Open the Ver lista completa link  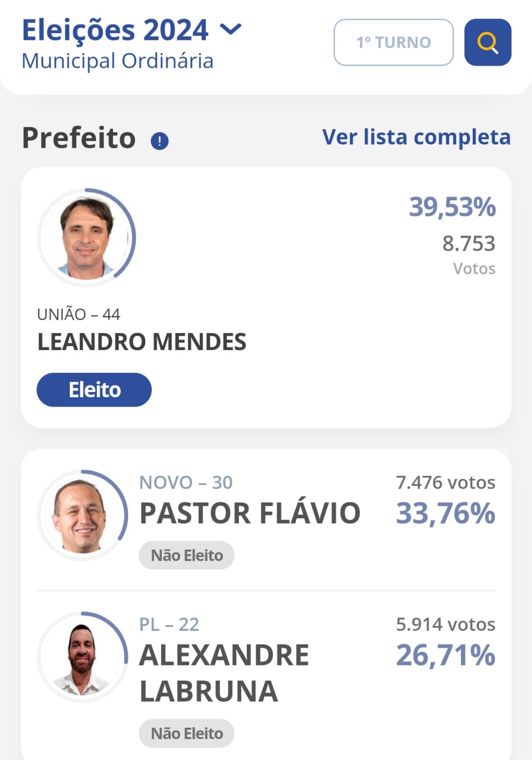[x=416, y=137]
